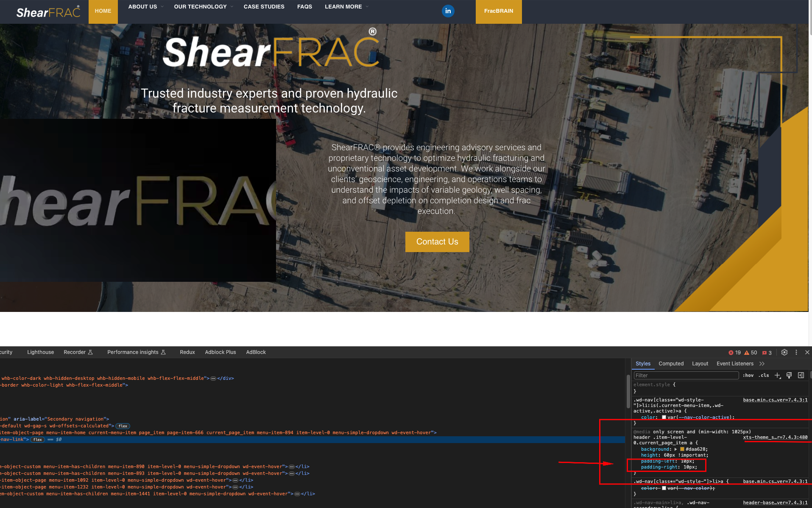
Task: Open the CASE STUDIES page
Action: 264,7
